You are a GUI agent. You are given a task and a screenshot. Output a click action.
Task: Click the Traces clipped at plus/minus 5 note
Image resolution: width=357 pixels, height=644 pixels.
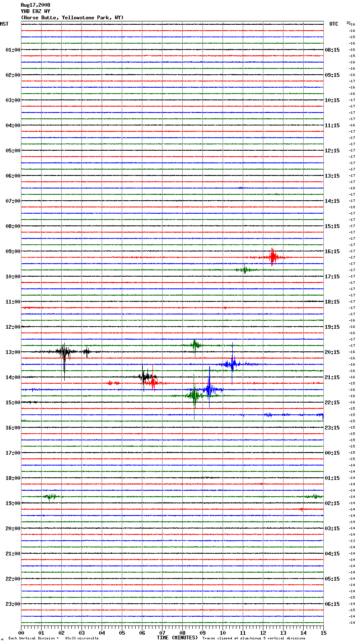click(x=254, y=639)
